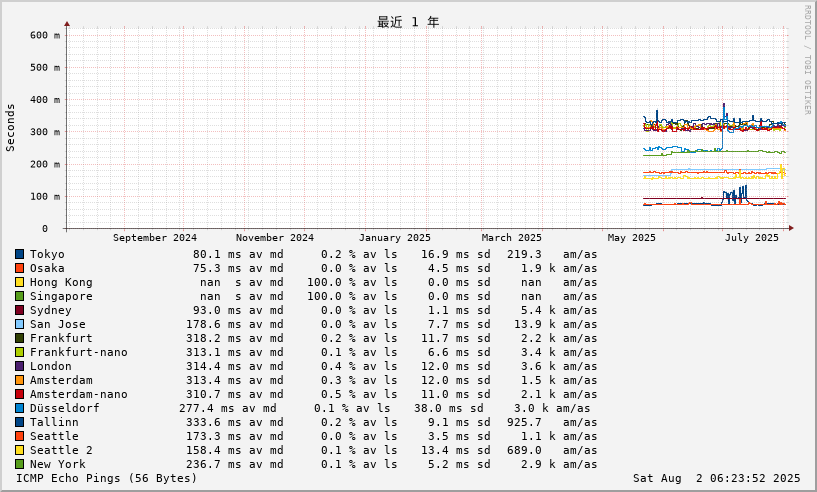The height and width of the screenshot is (492, 817).
Task: Select the Düsseldorf legend label
Action: point(65,408)
